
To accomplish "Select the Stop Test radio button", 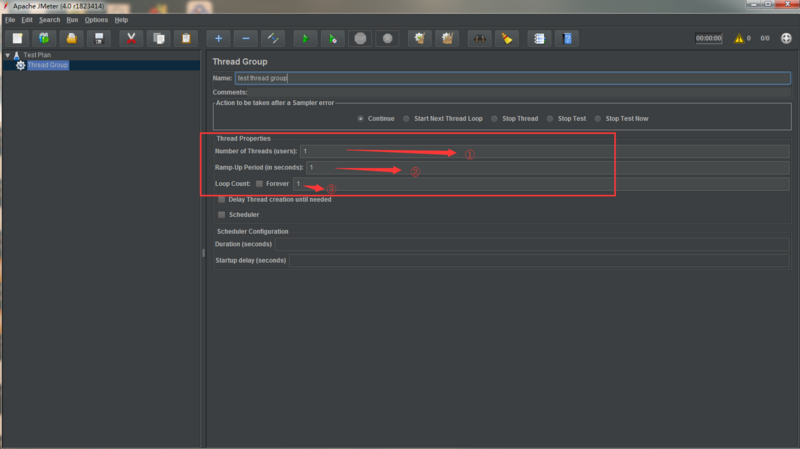I will [549, 118].
